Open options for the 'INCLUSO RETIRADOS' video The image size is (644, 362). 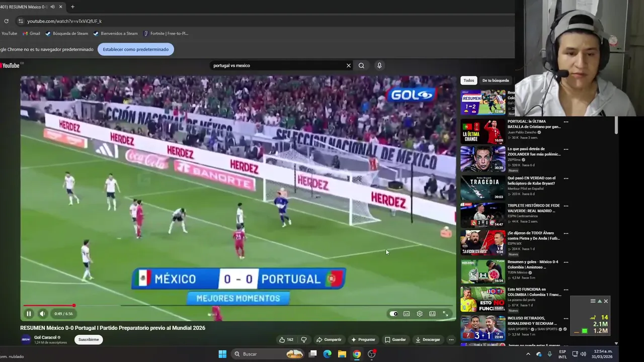point(566,318)
